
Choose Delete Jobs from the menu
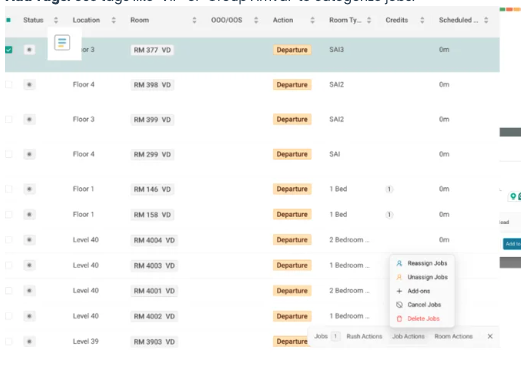[x=422, y=319]
